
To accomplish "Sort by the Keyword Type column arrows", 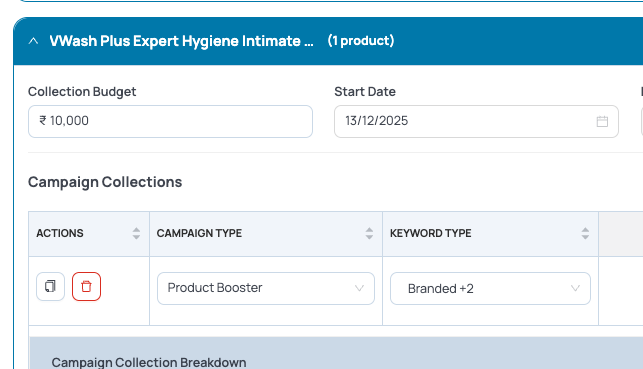I will 585,233.
